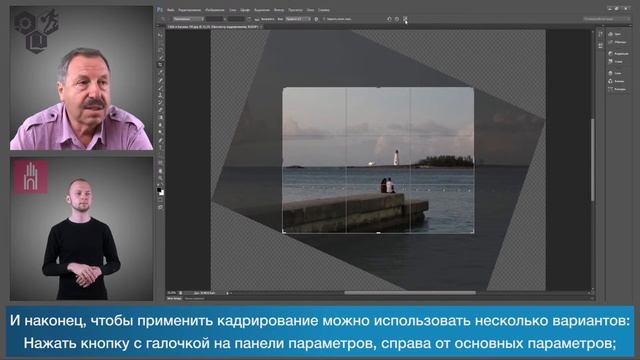Open the Каналы panel
The width and height of the screenshot is (640, 360).
616,81
